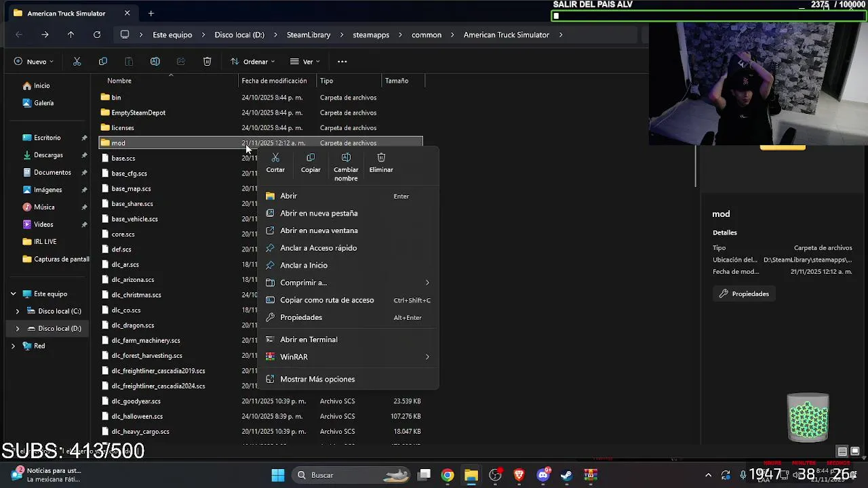The width and height of the screenshot is (868, 488).
Task: Open the Ver dropdown
Action: [304, 62]
